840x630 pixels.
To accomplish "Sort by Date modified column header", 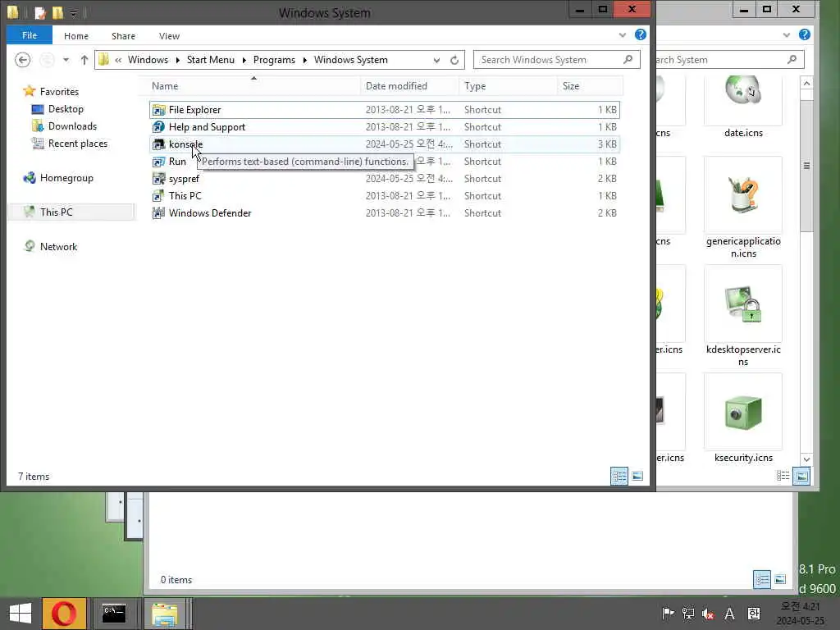I will tap(409, 85).
